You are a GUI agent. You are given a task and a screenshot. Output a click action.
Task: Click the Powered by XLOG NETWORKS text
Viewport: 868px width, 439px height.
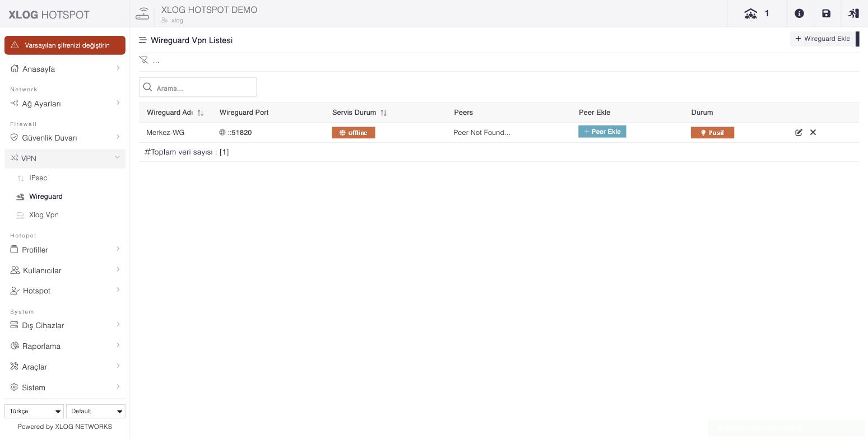[65, 427]
